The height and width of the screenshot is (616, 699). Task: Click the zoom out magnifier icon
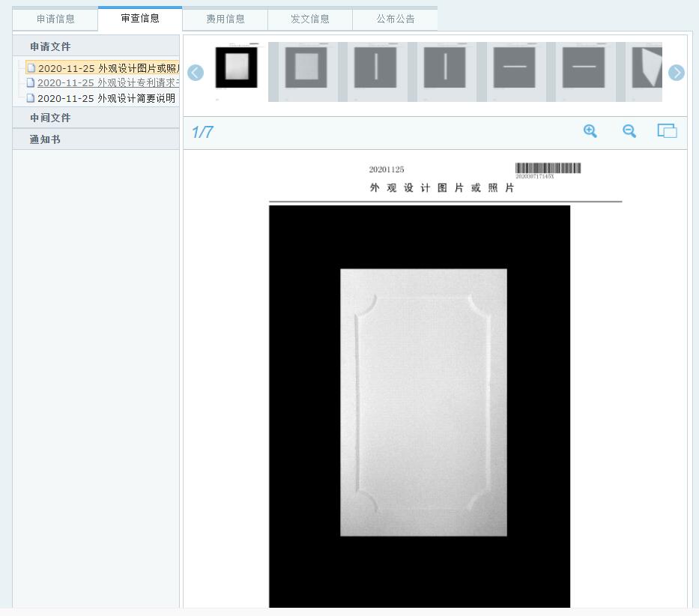629,131
